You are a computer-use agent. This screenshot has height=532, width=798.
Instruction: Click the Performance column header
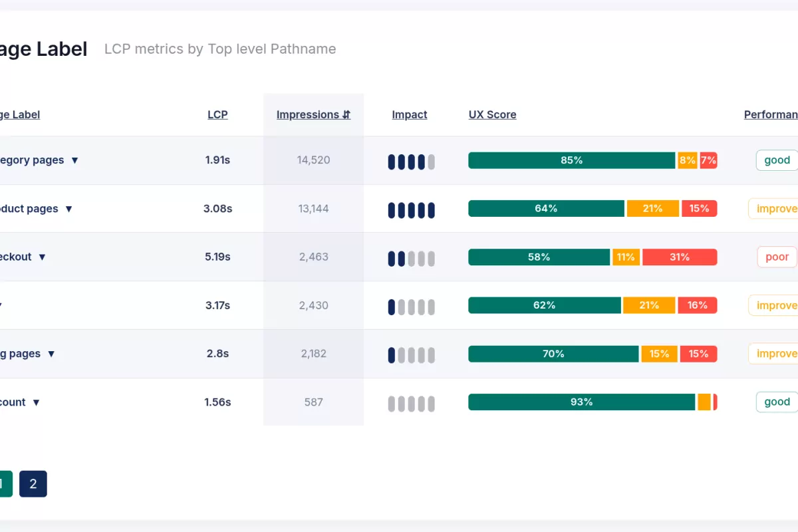770,114
